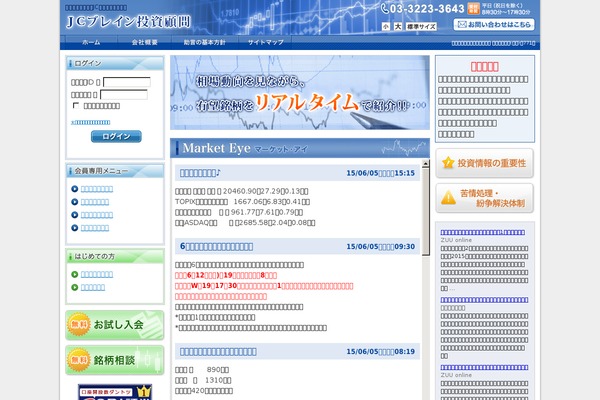Click the 無料 badge on the お試し入会 banner
Viewport: 600px width, 400px height.
tap(79, 325)
